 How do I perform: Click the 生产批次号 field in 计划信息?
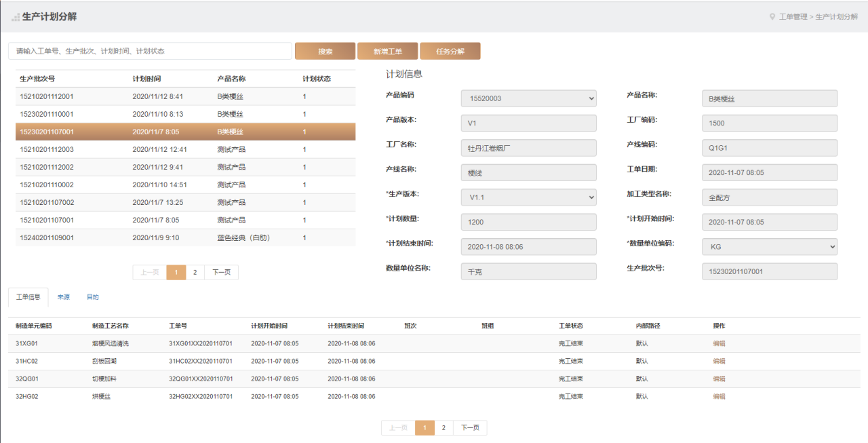pyautogui.click(x=770, y=271)
